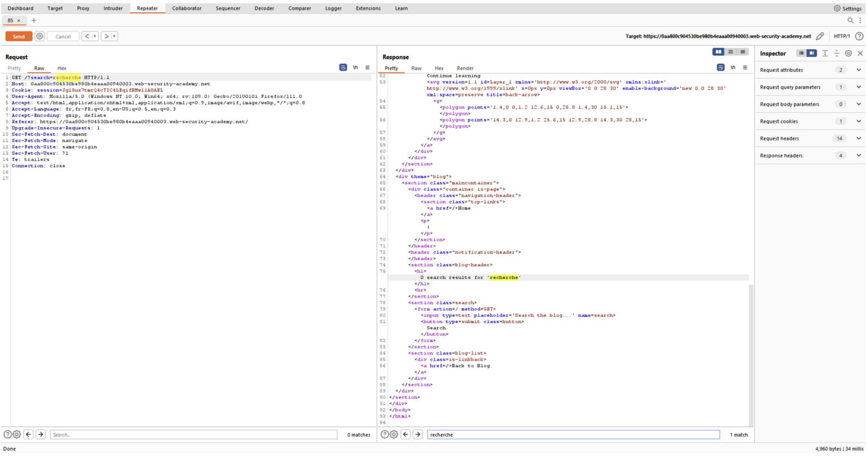Open the Inspector settings gear
The image size is (868, 457).
[848, 53]
